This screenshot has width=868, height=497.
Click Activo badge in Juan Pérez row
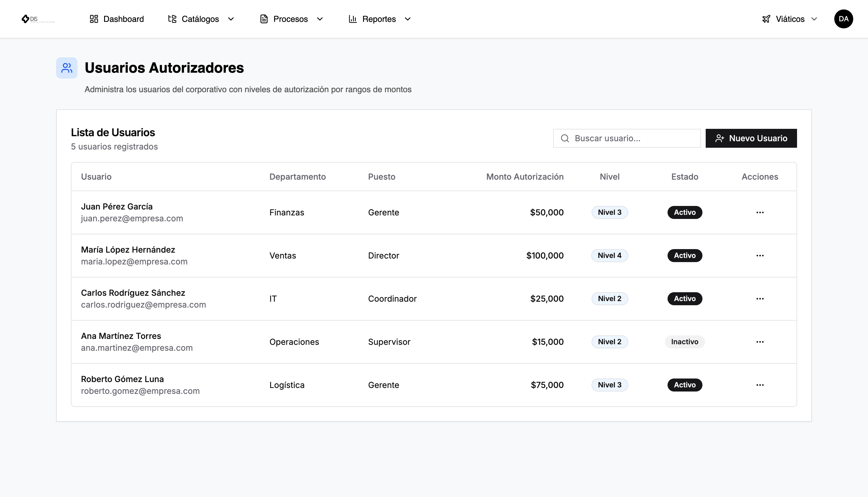pyautogui.click(x=685, y=212)
